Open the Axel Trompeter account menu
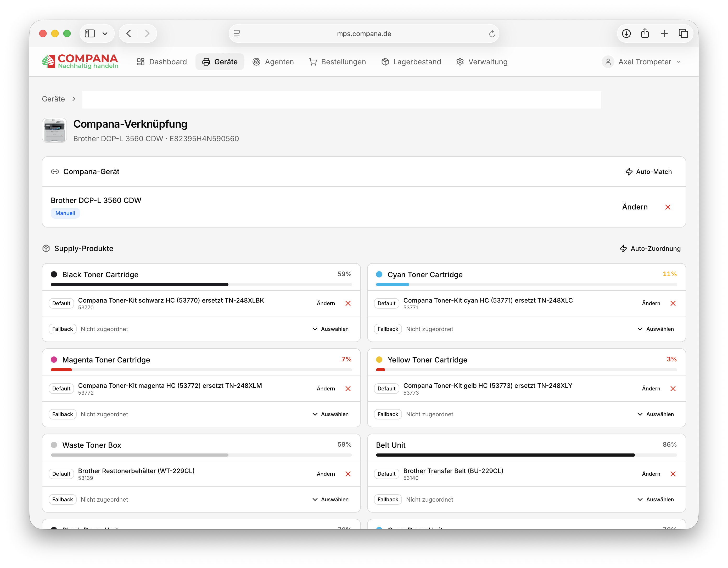This screenshot has height=568, width=728. 642,62
